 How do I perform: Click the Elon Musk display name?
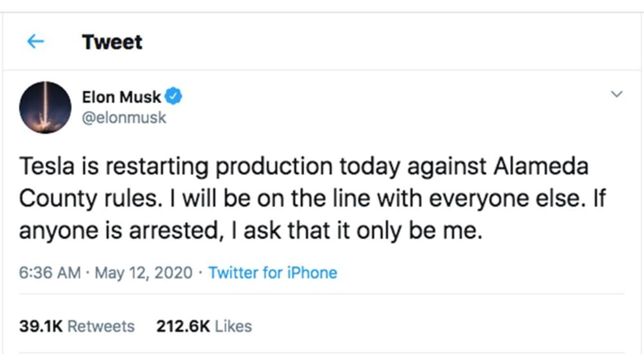[122, 97]
